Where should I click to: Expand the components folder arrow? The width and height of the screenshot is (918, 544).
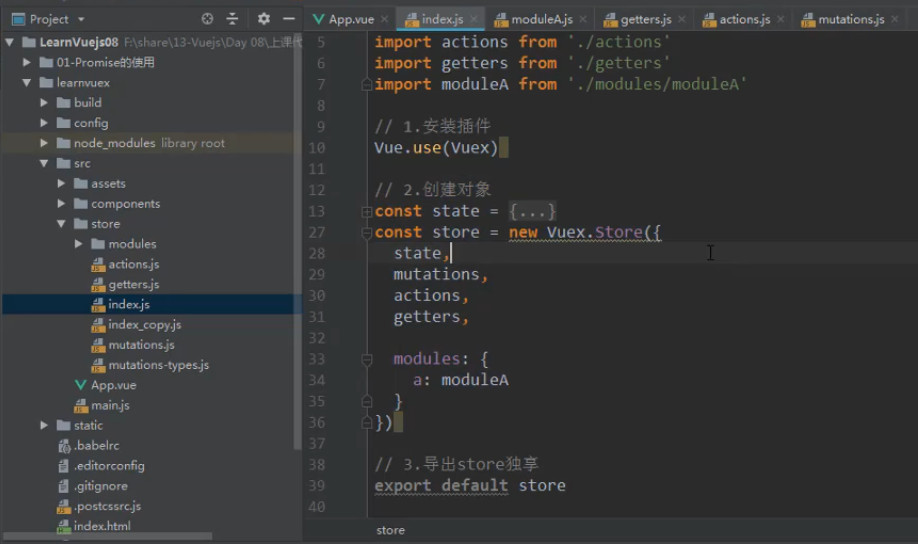coord(61,204)
